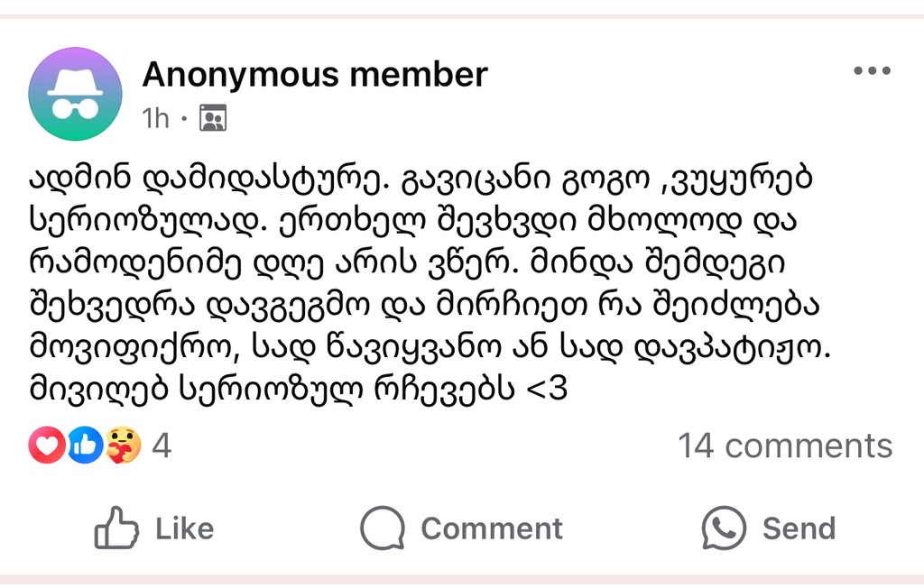Click the "Like" text label
The width and height of the screenshot is (924, 588).
coord(184,528)
